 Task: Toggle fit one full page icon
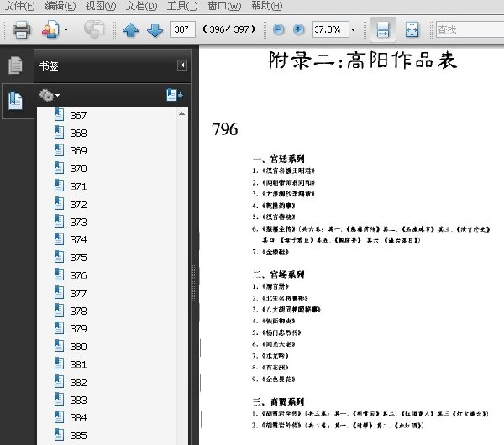pyautogui.click(x=412, y=30)
